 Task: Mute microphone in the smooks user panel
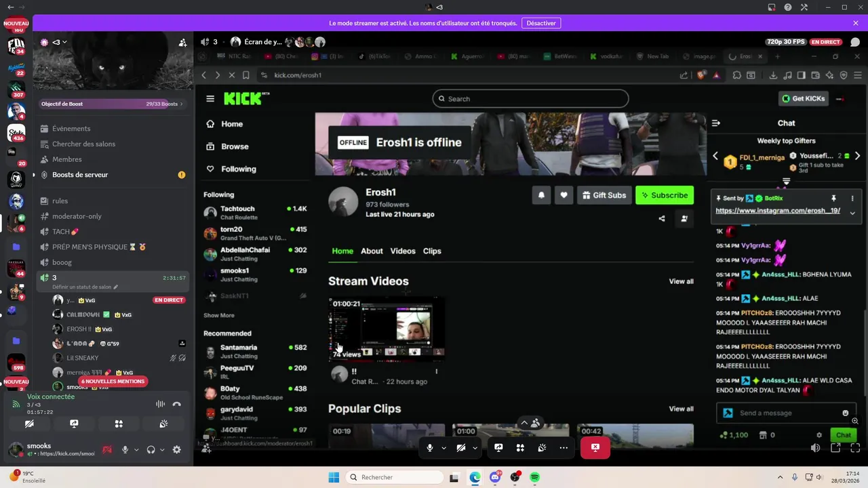125,449
